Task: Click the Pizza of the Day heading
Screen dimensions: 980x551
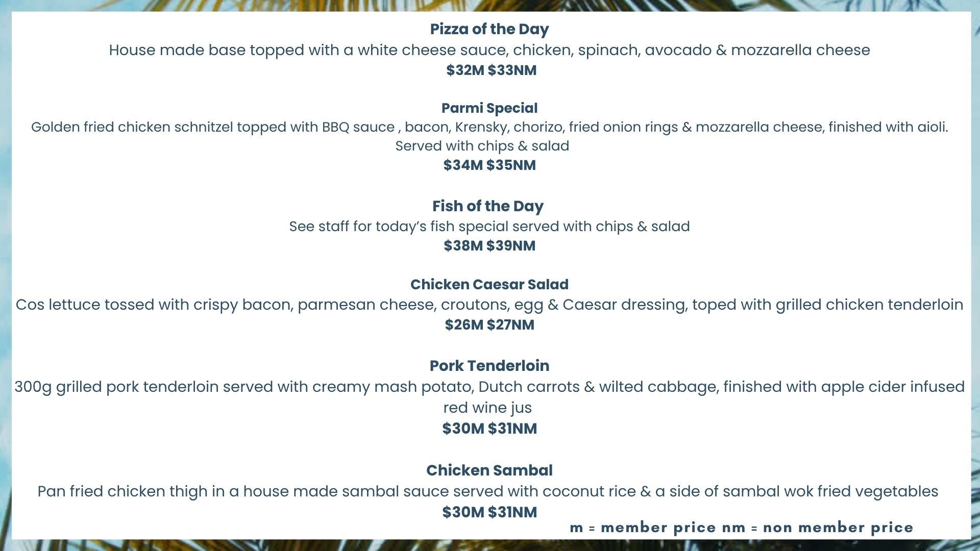Action: tap(489, 29)
